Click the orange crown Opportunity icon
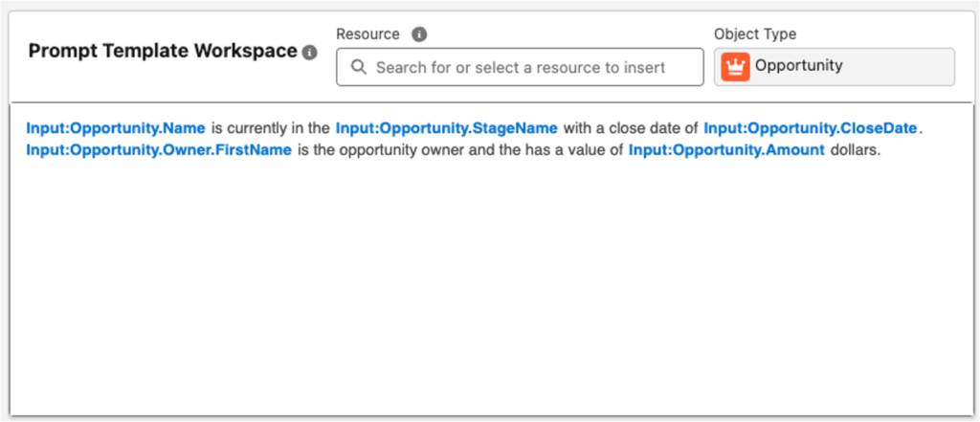The height and width of the screenshot is (422, 980). [x=735, y=67]
